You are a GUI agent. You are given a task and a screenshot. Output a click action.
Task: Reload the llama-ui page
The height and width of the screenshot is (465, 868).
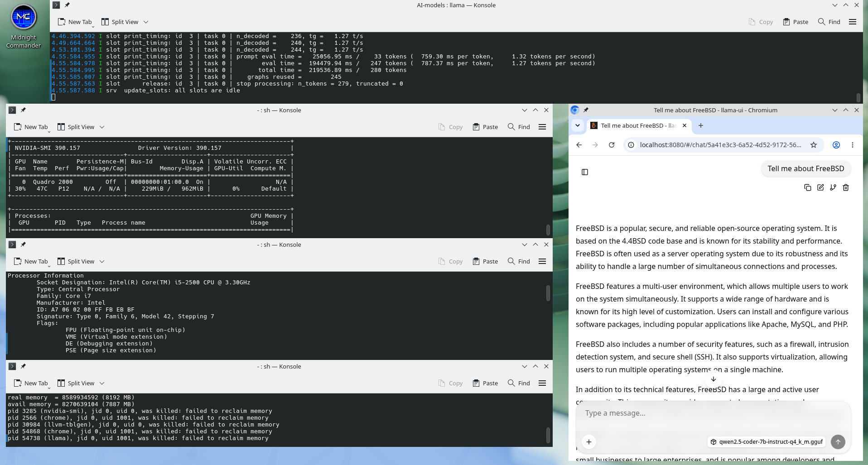click(612, 145)
